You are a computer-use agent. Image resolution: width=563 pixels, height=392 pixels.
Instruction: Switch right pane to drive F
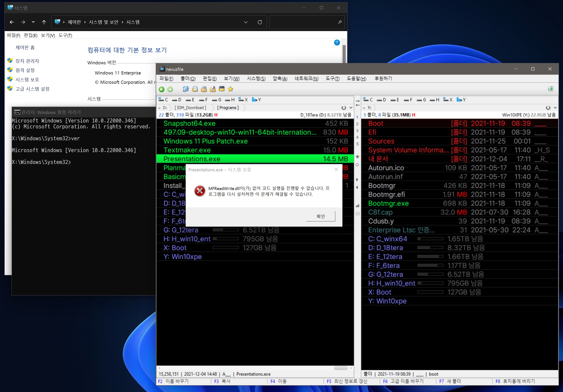coord(408,100)
